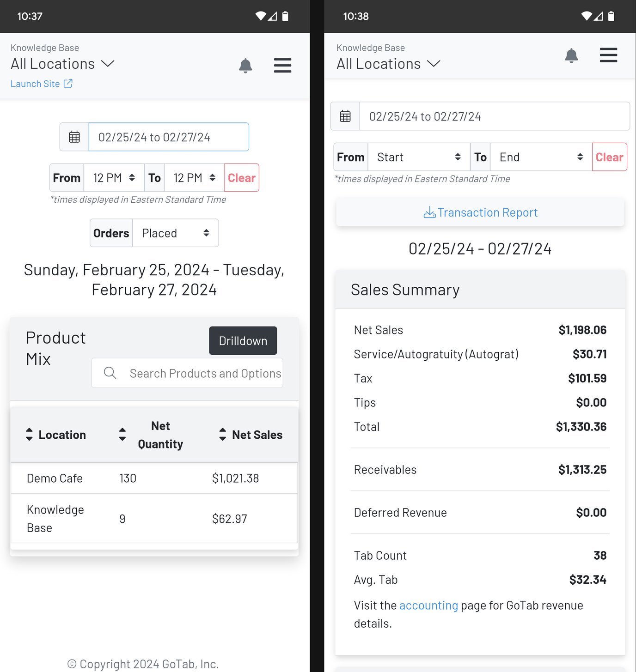Open the From 12 PM time dropdown
Screen dimensions: 636x672
(114, 177)
